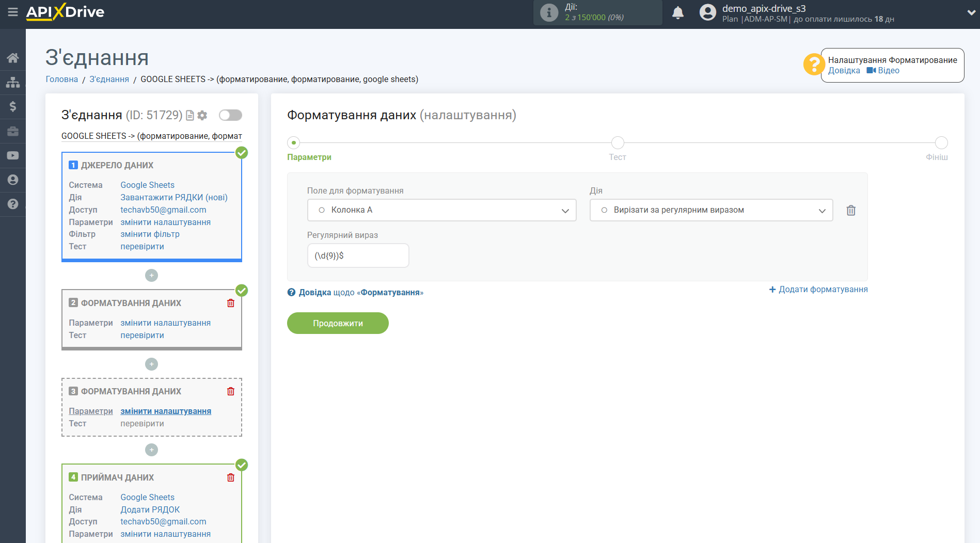
Task: Open connection settings gear icon
Action: coord(202,116)
